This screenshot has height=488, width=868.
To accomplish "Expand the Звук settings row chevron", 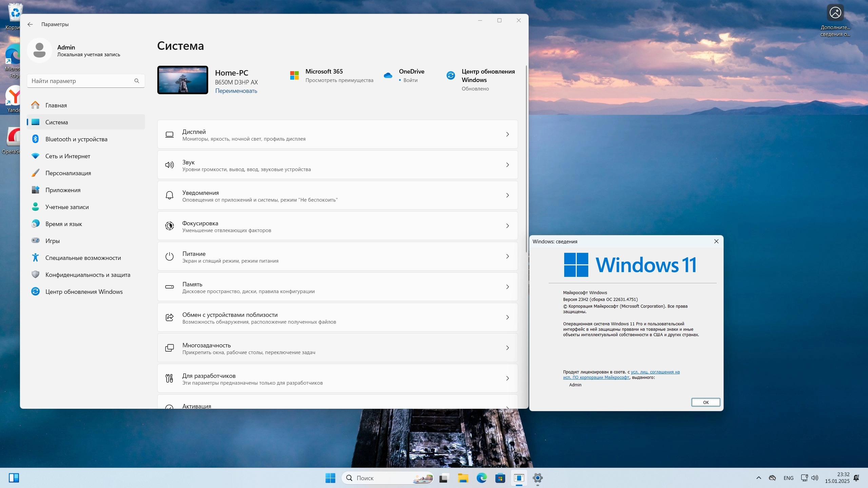I will 508,165.
